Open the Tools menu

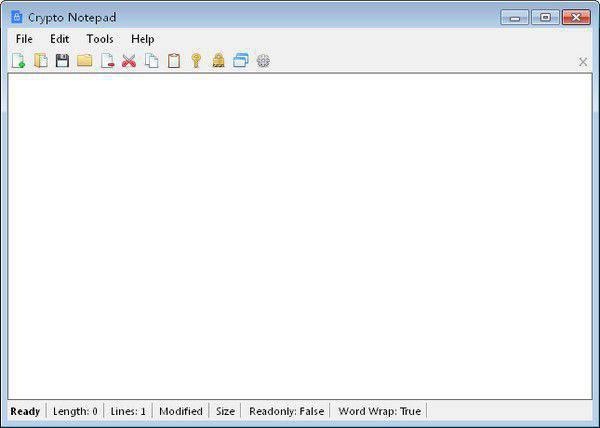tap(100, 39)
